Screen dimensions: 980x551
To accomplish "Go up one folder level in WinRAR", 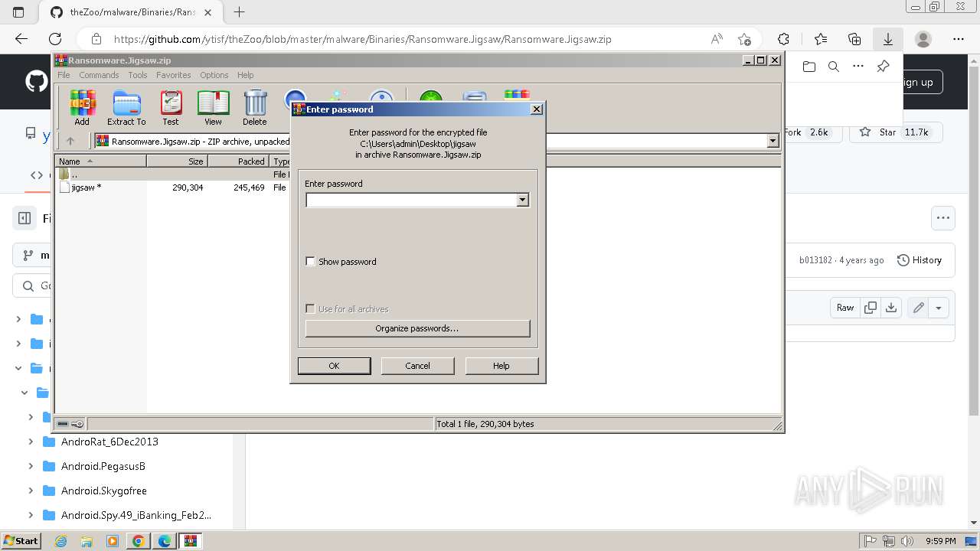I will [70, 141].
